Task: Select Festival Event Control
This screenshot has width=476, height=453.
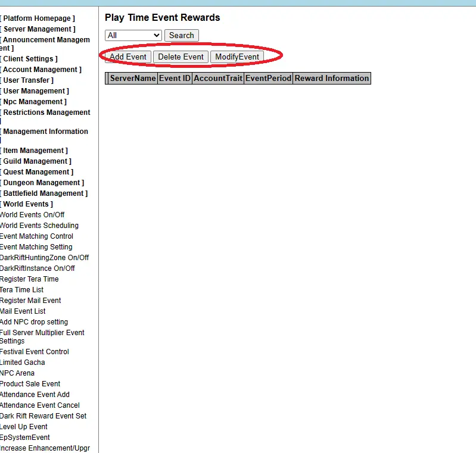Action: pos(35,352)
